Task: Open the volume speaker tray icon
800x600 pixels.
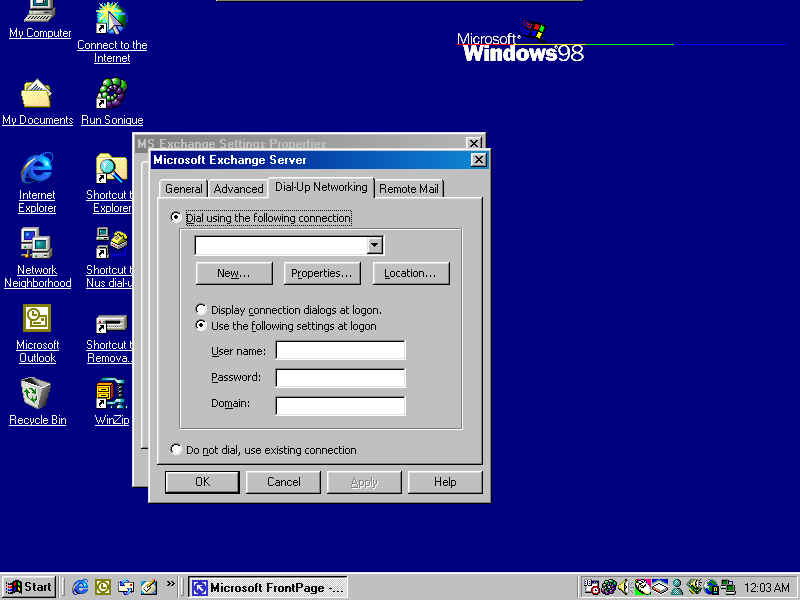Action: coord(624,587)
